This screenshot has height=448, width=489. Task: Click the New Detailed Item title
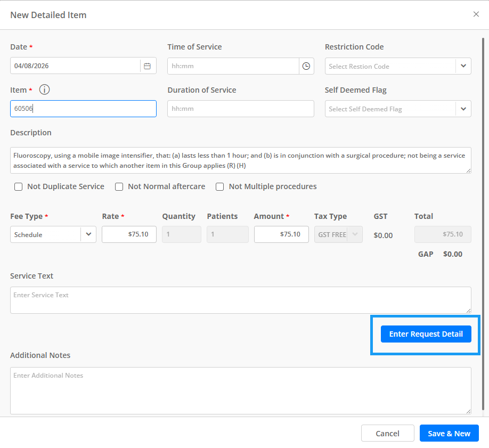(x=48, y=15)
